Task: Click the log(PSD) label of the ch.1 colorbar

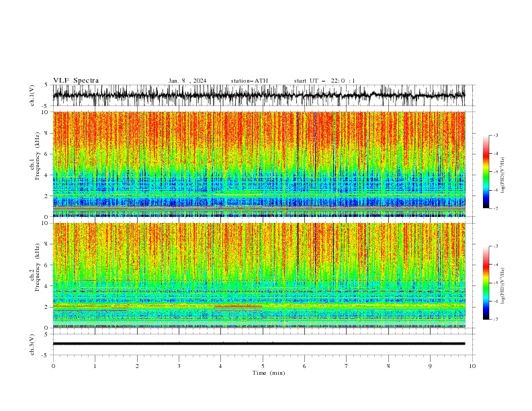Action: (x=502, y=175)
